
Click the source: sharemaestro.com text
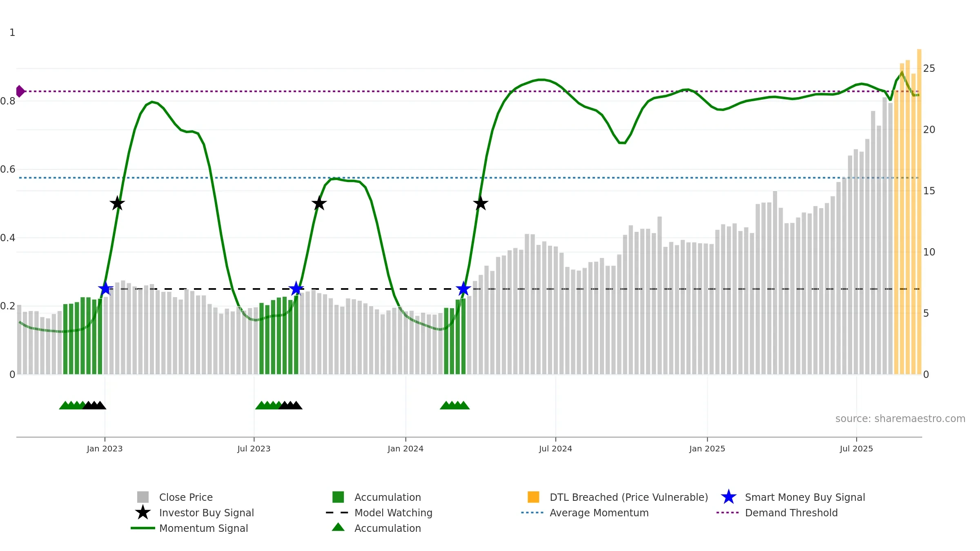coord(900,419)
